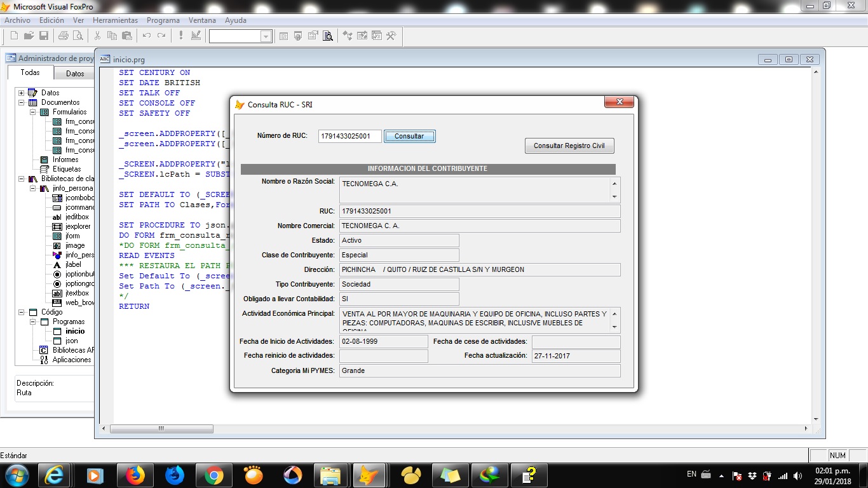Click down arrow in Actividad Económica box
868x488 pixels.
point(614,327)
